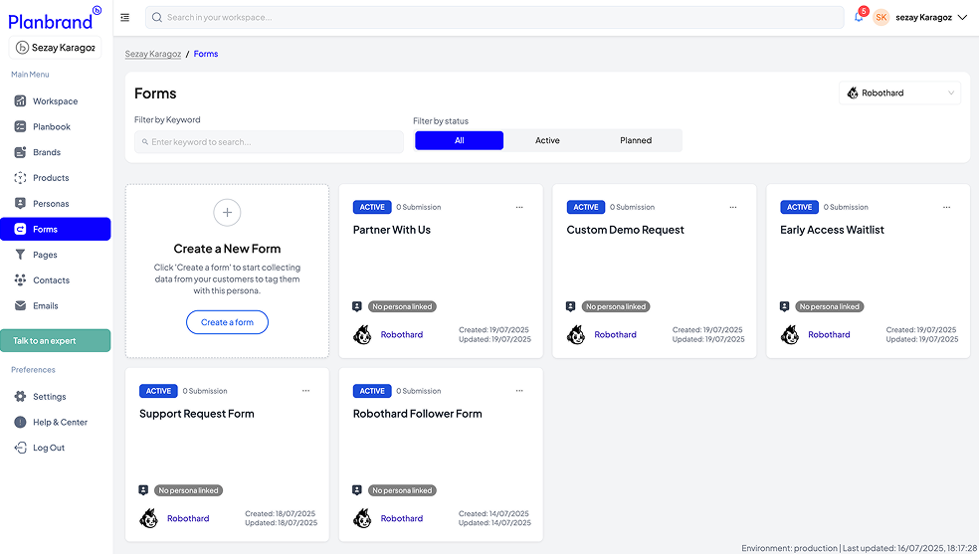Click Sezay Karagoz breadcrumb link
This screenshot has width=980, height=555.
point(152,54)
